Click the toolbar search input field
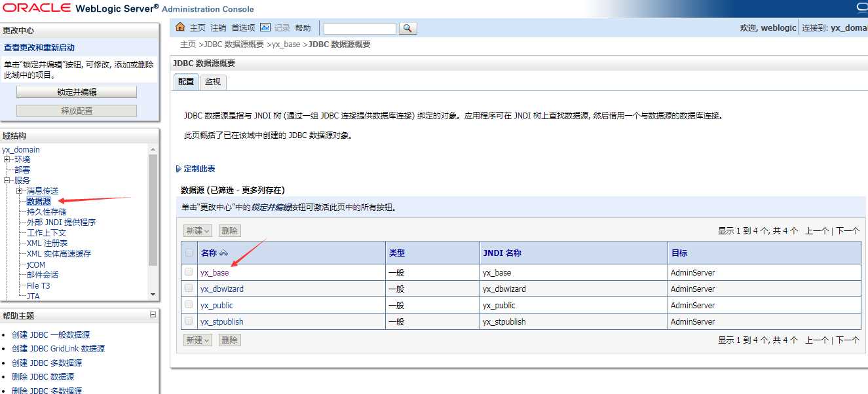Screen dimensions: 868x394 coord(360,29)
